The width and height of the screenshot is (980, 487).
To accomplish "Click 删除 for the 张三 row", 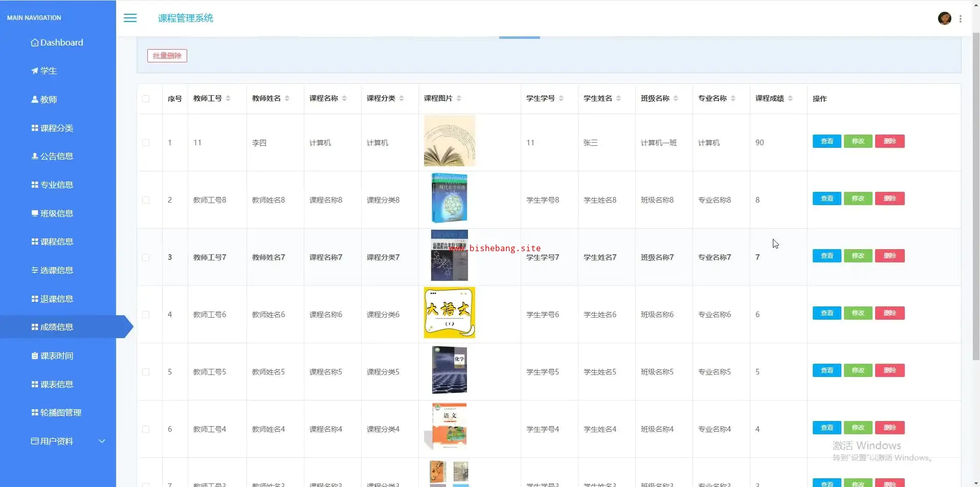I will coord(889,141).
